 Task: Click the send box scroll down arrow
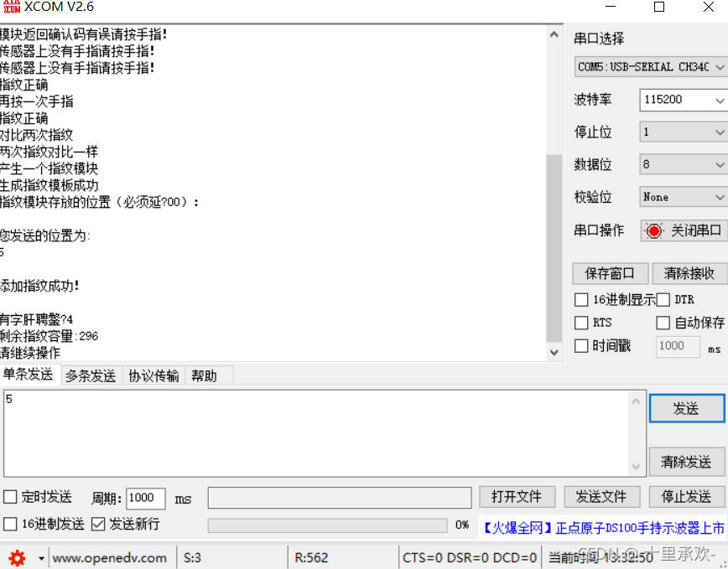tap(636, 467)
